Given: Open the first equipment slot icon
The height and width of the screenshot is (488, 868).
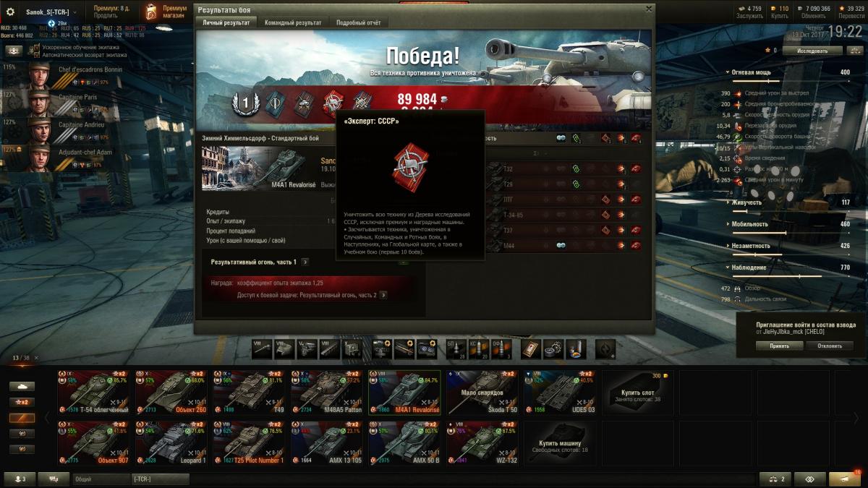Looking at the screenshot, I should [x=382, y=348].
